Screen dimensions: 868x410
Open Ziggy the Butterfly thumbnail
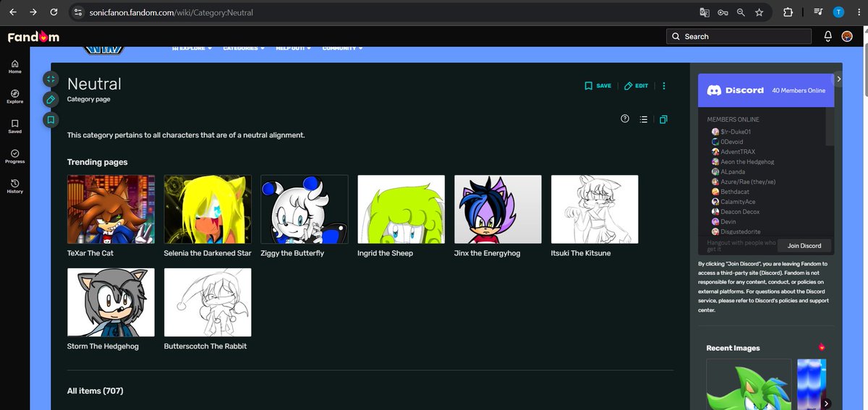305,209
